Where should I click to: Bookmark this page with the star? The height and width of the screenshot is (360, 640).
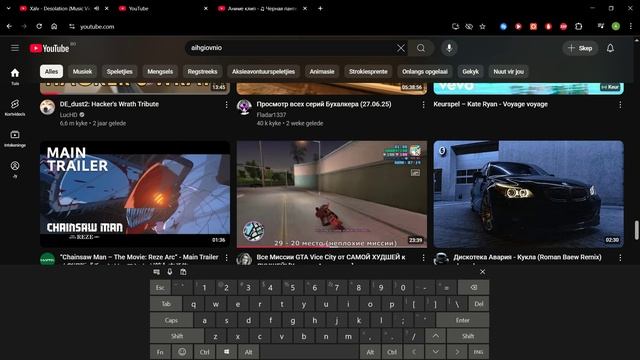point(482,27)
